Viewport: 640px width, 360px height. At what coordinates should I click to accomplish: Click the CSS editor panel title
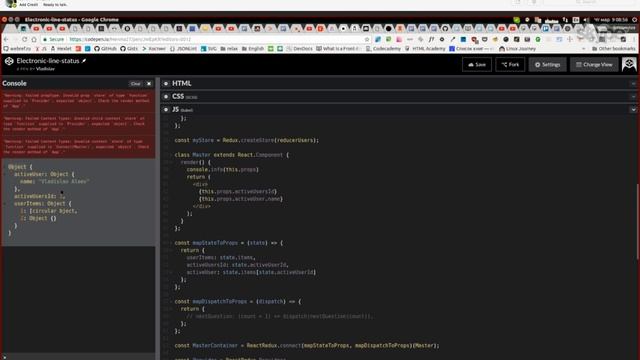tap(178, 96)
